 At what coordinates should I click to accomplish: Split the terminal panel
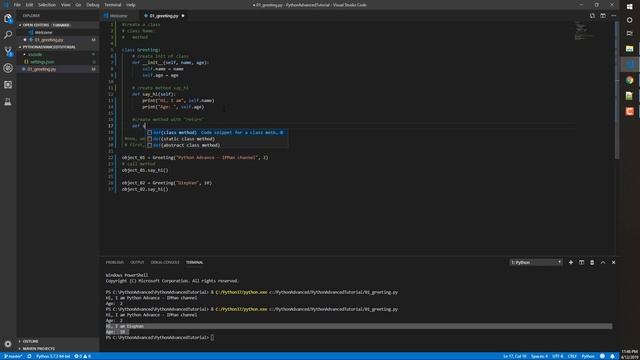coord(582,262)
